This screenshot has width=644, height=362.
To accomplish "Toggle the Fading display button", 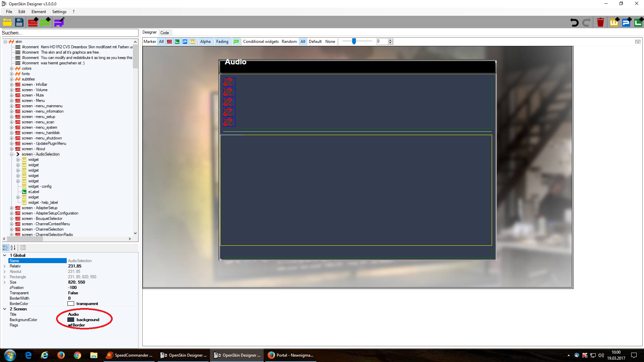I will tap(222, 42).
